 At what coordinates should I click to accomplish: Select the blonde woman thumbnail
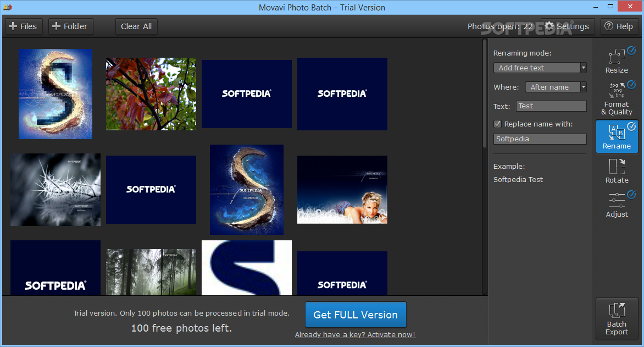(342, 190)
